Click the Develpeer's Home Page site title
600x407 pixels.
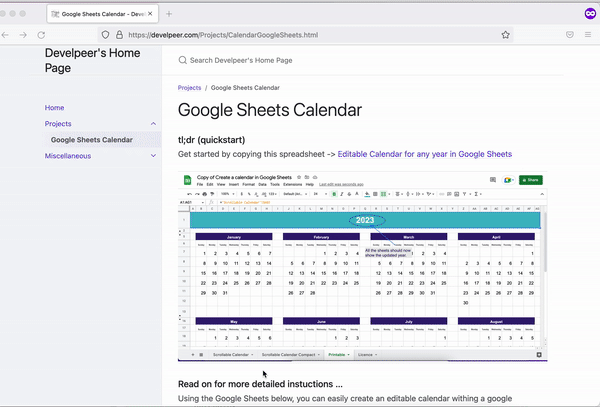coord(92,60)
